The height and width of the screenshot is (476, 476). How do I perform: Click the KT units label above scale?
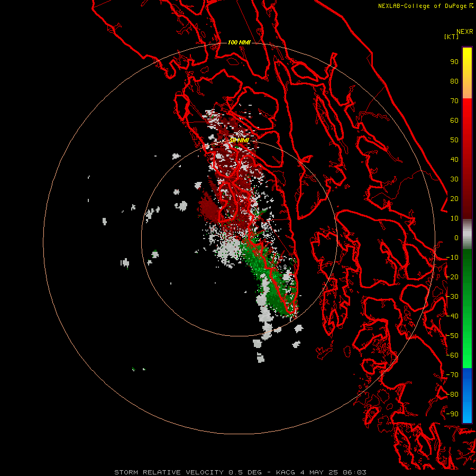[451, 36]
